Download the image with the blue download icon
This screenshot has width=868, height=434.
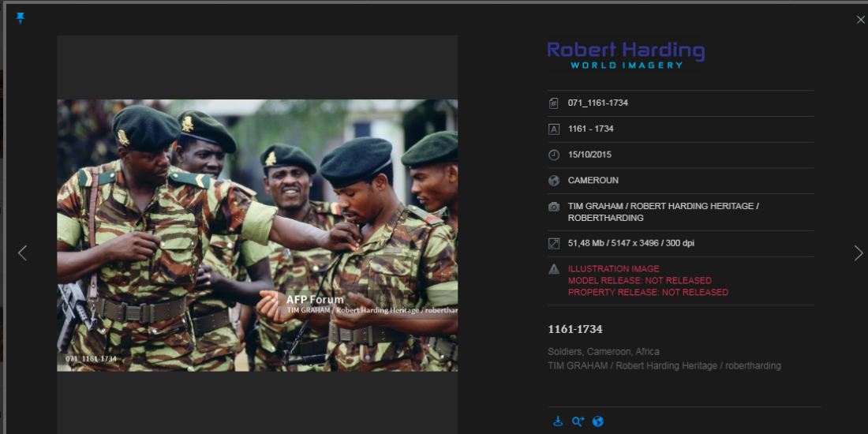[558, 421]
